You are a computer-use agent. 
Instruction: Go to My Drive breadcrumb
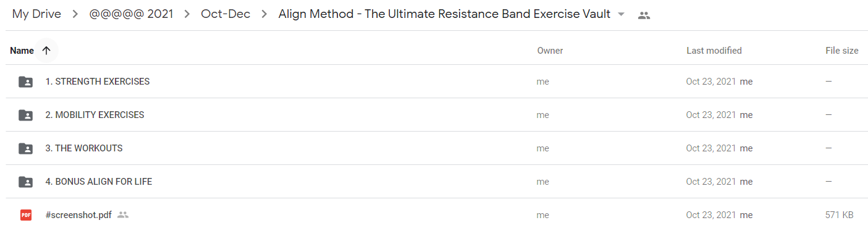coord(36,14)
